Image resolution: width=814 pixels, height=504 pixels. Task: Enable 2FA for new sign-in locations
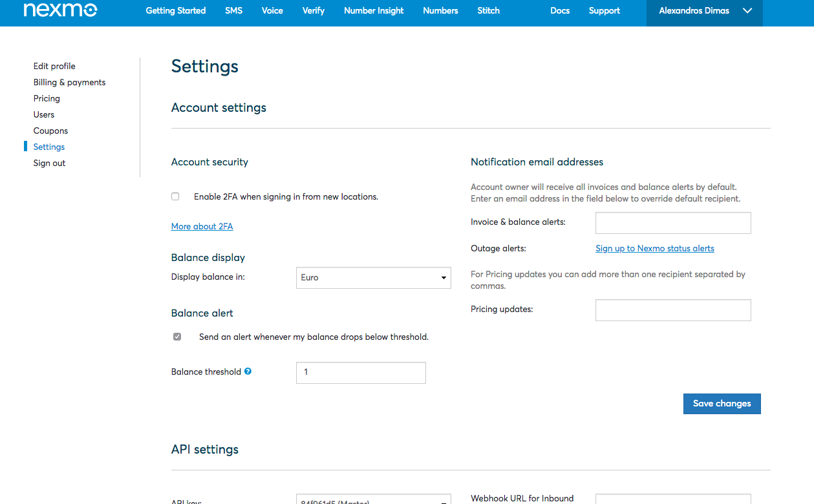coord(175,196)
